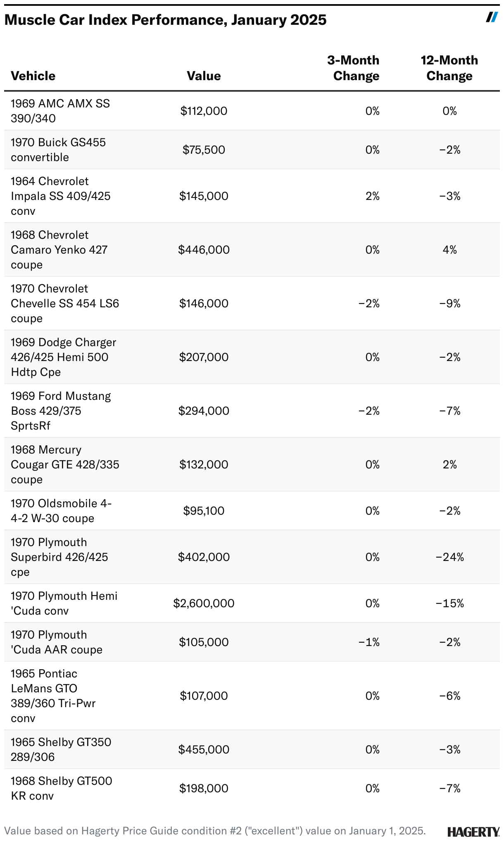Click the $145,000 Impala value cell
The width and height of the screenshot is (504, 841).
[204, 196]
